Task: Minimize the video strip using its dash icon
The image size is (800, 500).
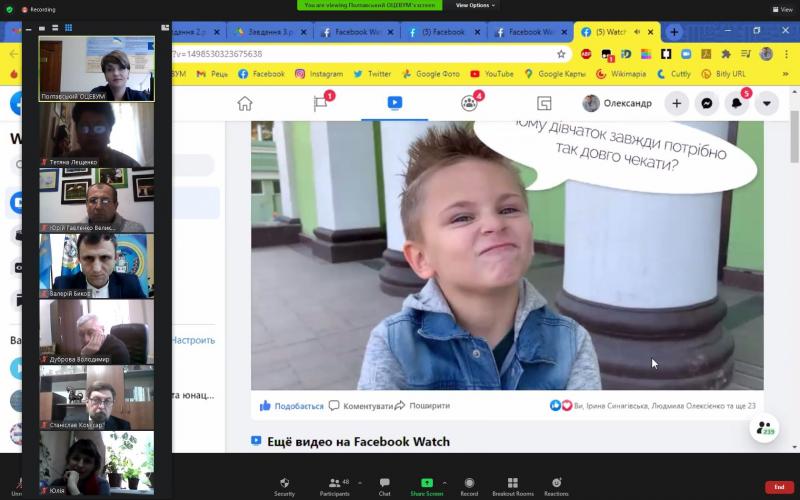Action: pos(29,28)
